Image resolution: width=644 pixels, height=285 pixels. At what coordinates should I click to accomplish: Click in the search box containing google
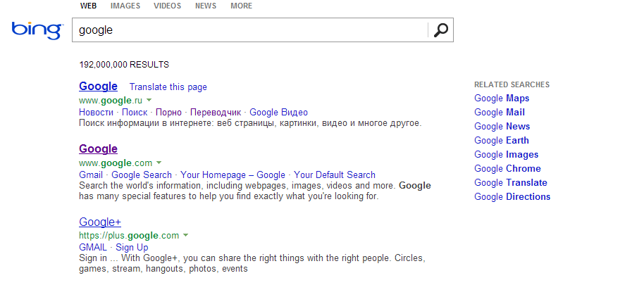click(x=250, y=30)
